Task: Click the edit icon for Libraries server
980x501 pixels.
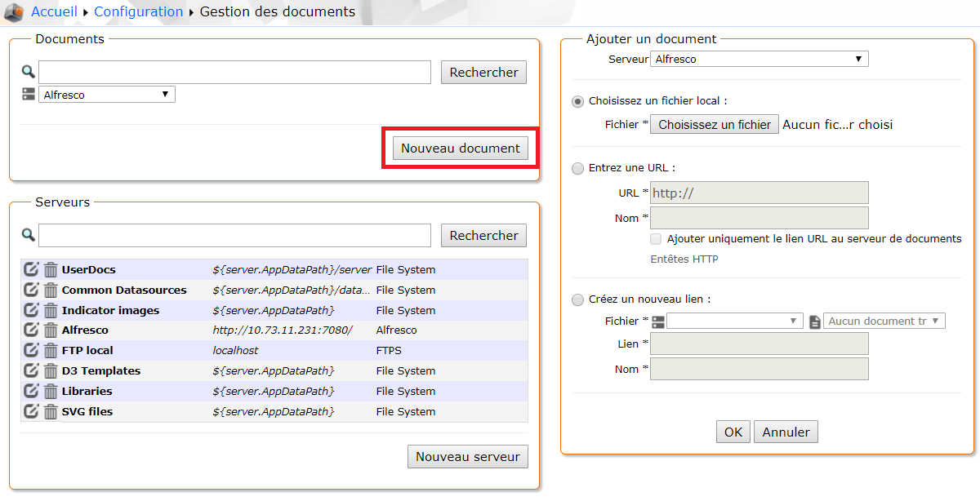Action: (31, 391)
